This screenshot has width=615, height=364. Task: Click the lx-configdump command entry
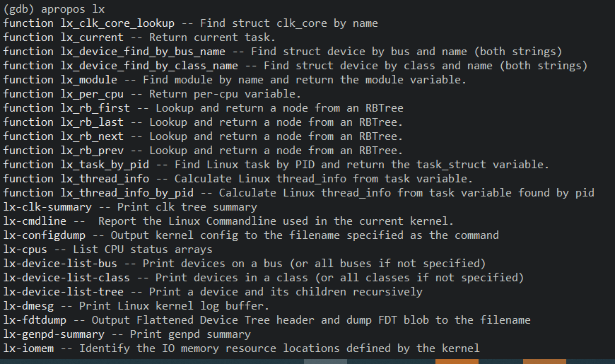[x=45, y=235]
